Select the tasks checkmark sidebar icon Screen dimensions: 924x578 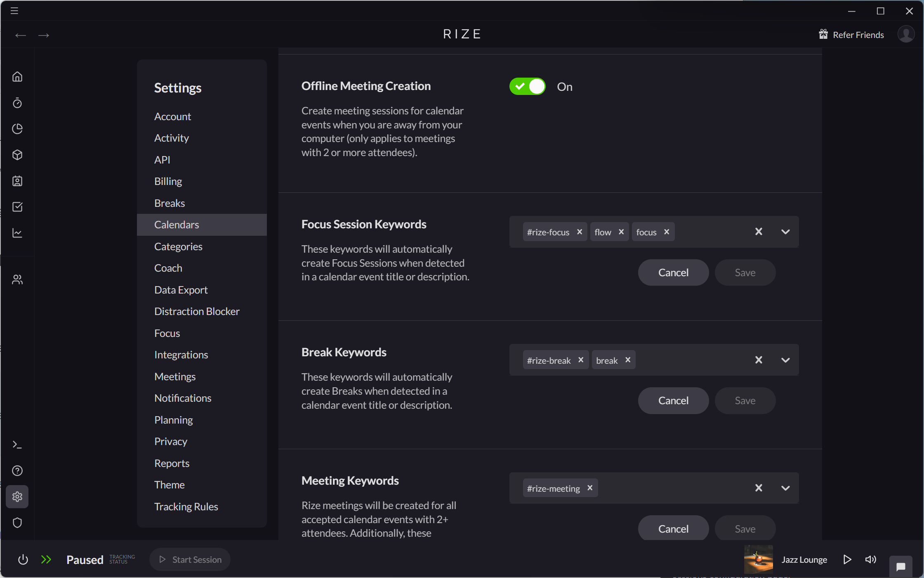tap(17, 207)
